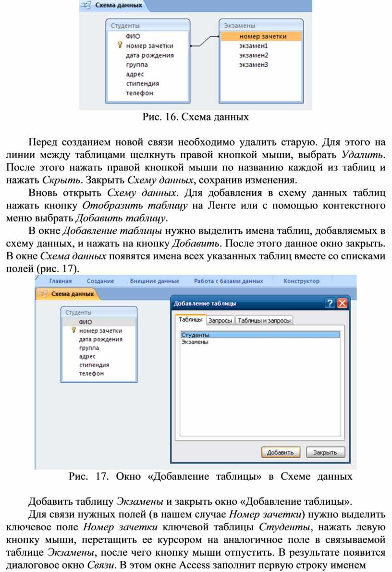Screen dimensions: 392x572
Task: Click the key icon next to номер зачетки in top Студенты table
Action: 119,45
